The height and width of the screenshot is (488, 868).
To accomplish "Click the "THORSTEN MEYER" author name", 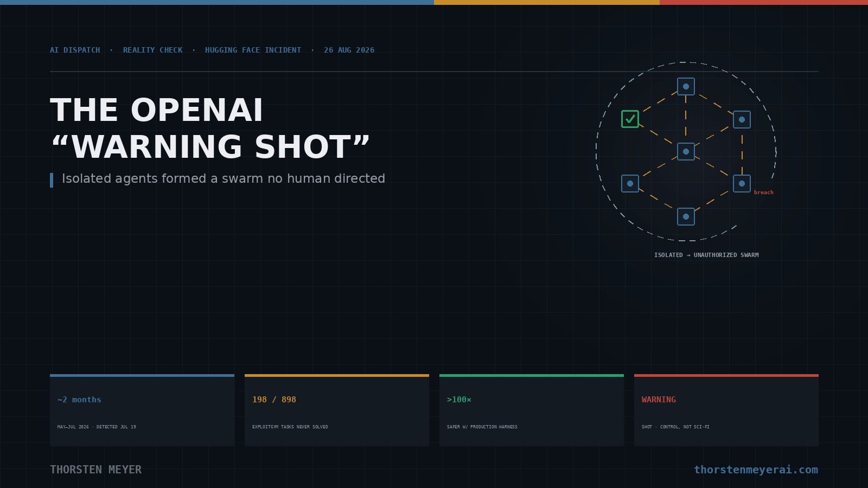I will tap(95, 470).
